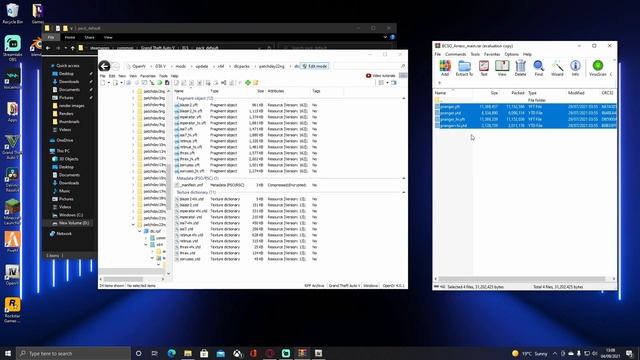Collapse the Texture dictionary group
This screenshot has width=640, height=360.
(404, 192)
